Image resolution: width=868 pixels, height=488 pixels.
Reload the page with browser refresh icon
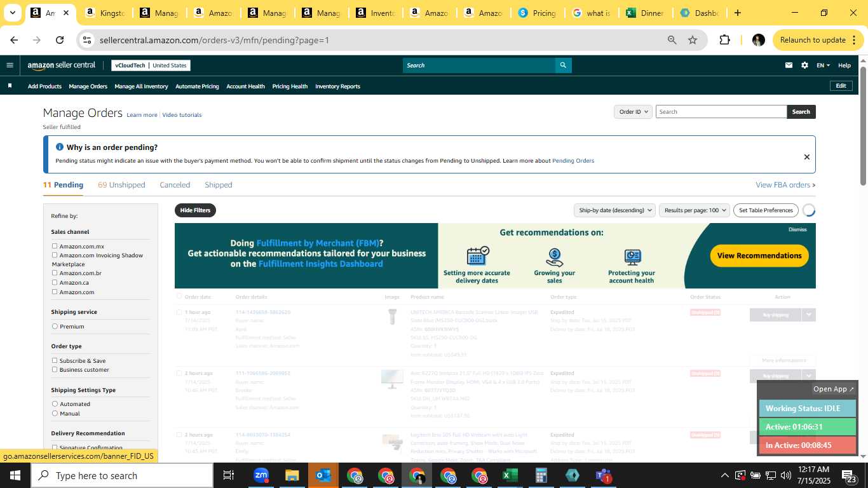pos(60,40)
